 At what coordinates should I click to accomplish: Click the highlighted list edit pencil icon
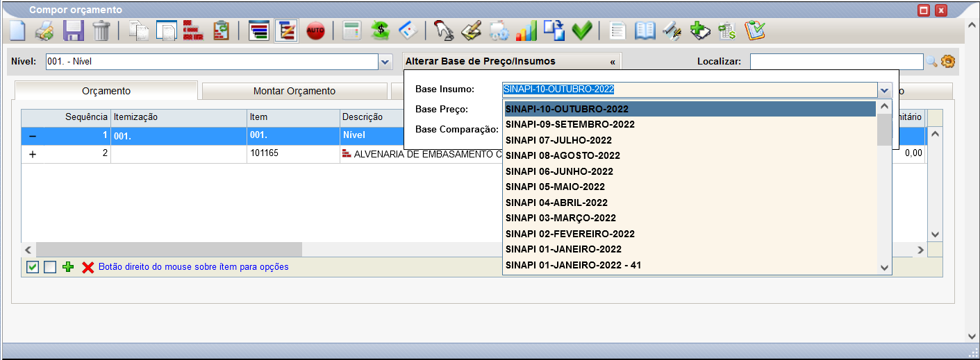pos(286,31)
